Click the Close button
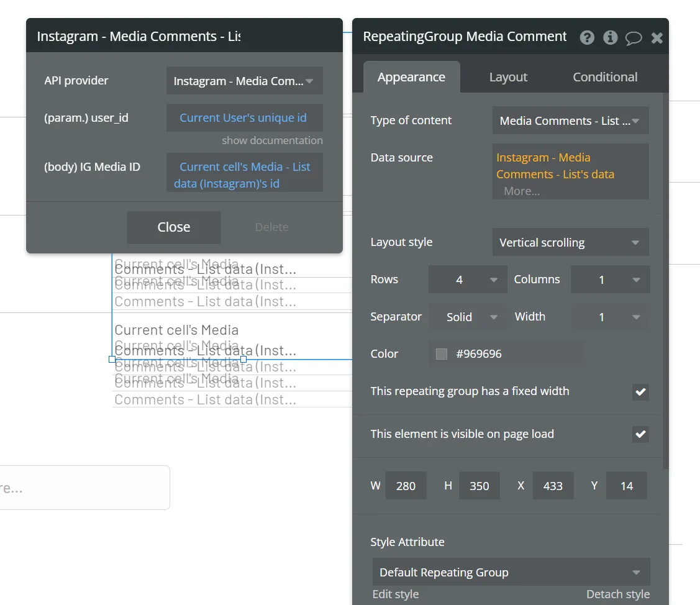The image size is (700, 605). [x=174, y=227]
